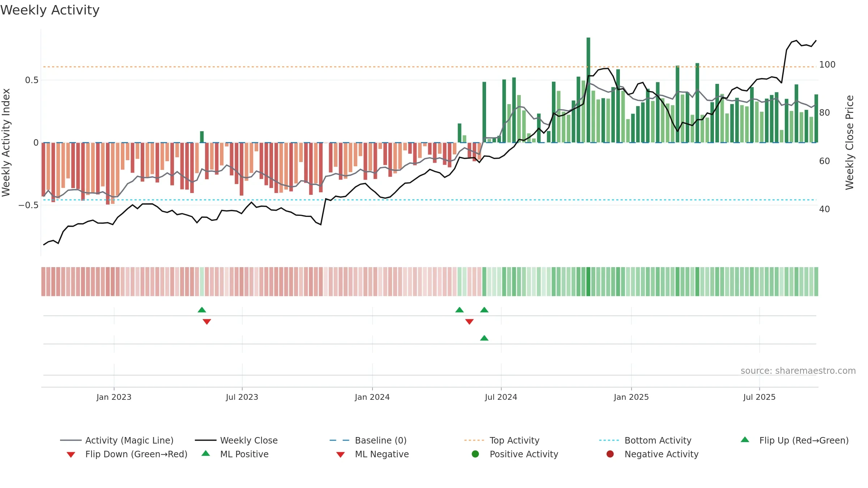Click the 100 price axis tick label

(x=827, y=65)
